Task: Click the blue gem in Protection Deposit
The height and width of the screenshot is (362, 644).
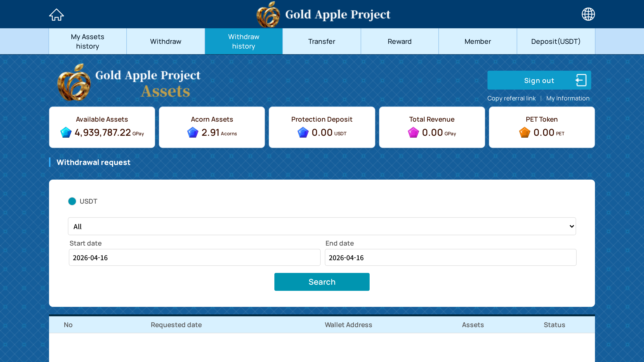Action: coord(303,132)
